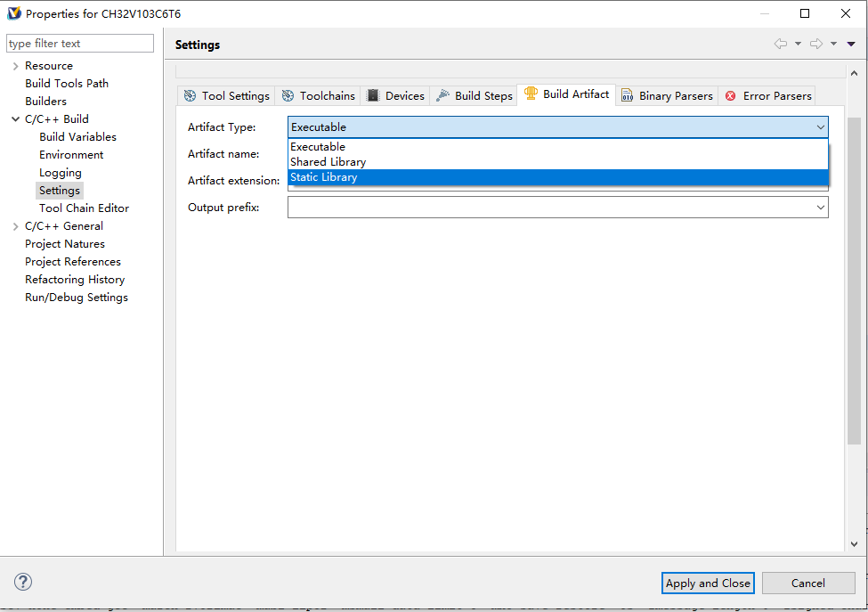Image resolution: width=868 pixels, height=612 pixels.
Task: Click the Error Parsers red icon
Action: pyautogui.click(x=731, y=96)
